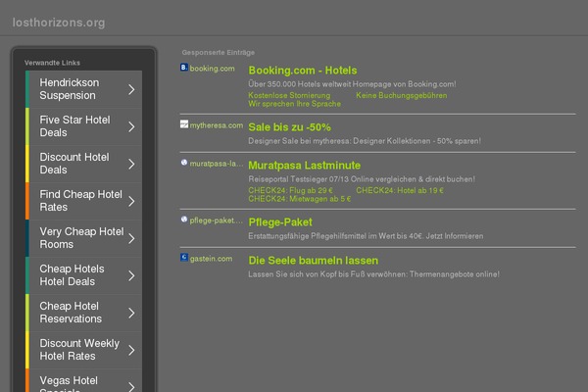Screen dimensions: 588x392
Task: Open the Die Seele baumeln lassen headline
Action: pyautogui.click(x=314, y=261)
